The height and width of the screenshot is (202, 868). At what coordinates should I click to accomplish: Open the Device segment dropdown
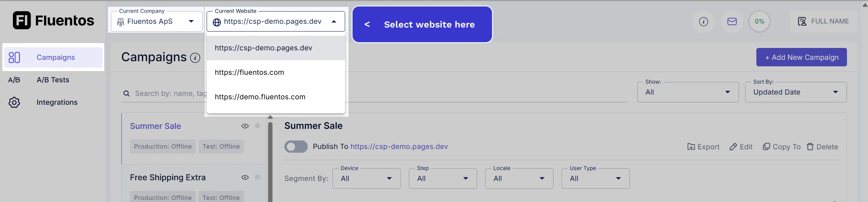point(366,179)
